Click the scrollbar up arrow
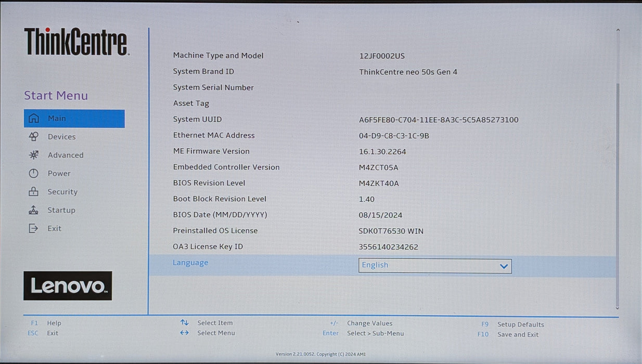The width and height of the screenshot is (642, 364). (x=618, y=31)
